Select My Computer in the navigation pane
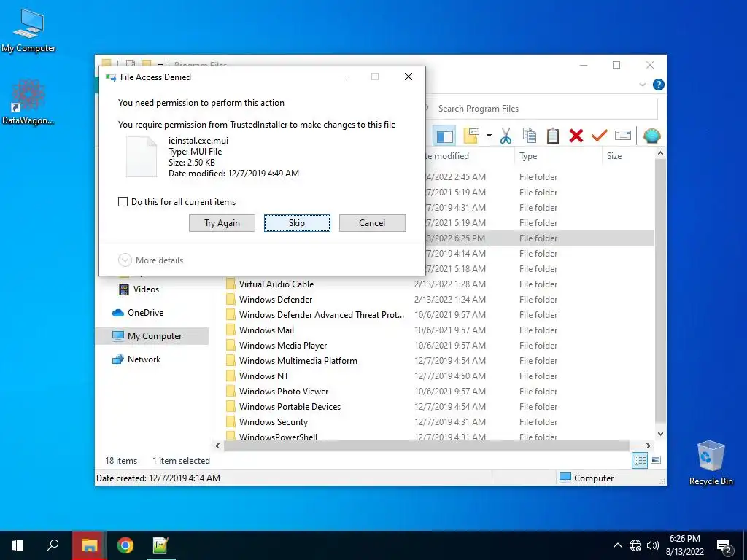 155,335
